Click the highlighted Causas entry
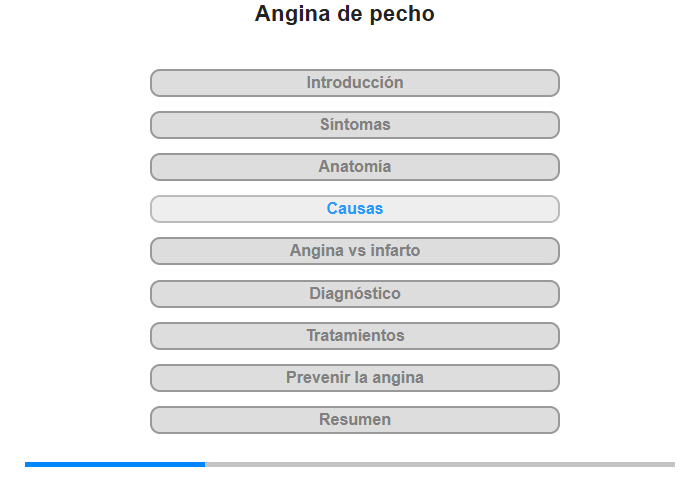 coord(355,209)
